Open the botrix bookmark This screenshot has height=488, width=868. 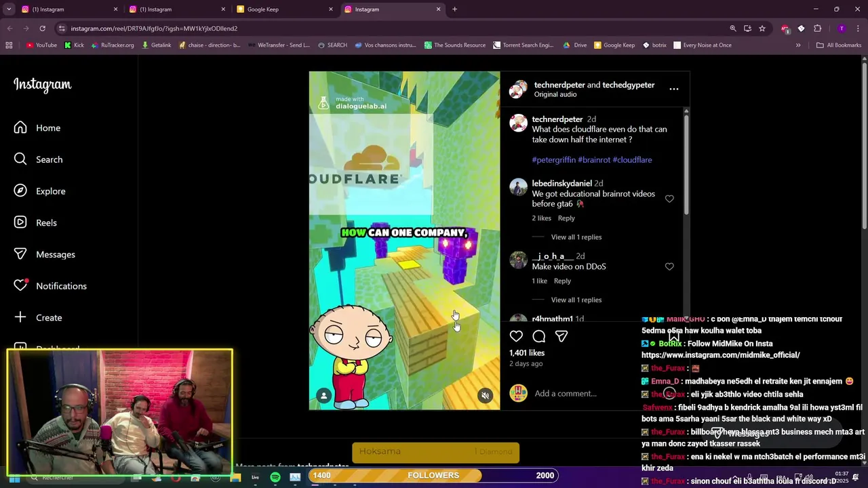click(654, 45)
